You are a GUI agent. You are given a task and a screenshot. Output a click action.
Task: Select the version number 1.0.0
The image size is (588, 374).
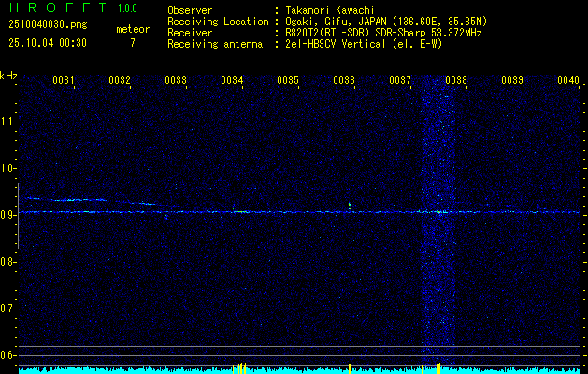pos(127,7)
